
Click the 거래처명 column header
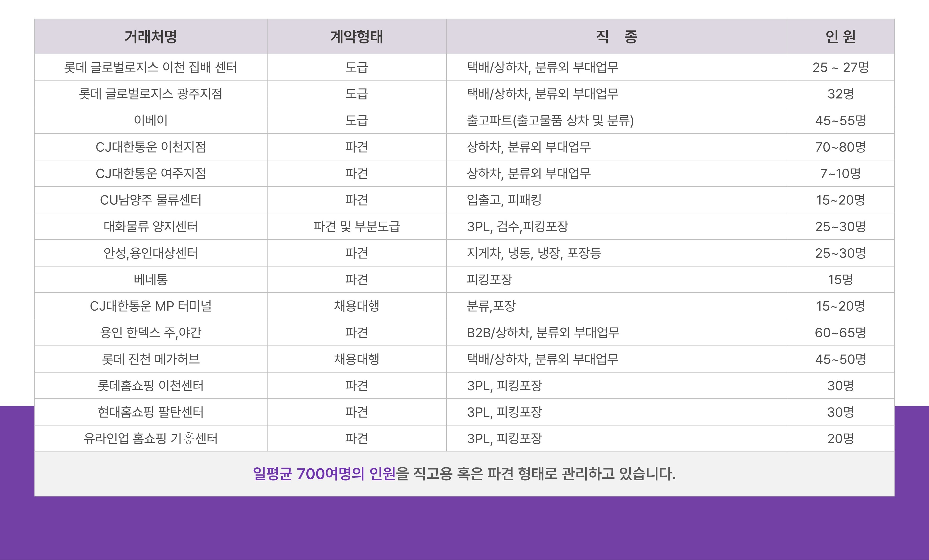pos(150,37)
